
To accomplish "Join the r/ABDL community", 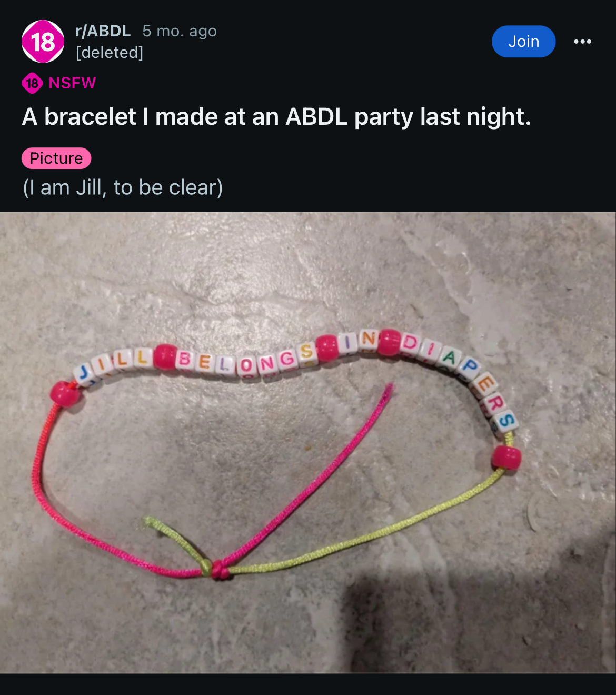I will click(x=523, y=42).
